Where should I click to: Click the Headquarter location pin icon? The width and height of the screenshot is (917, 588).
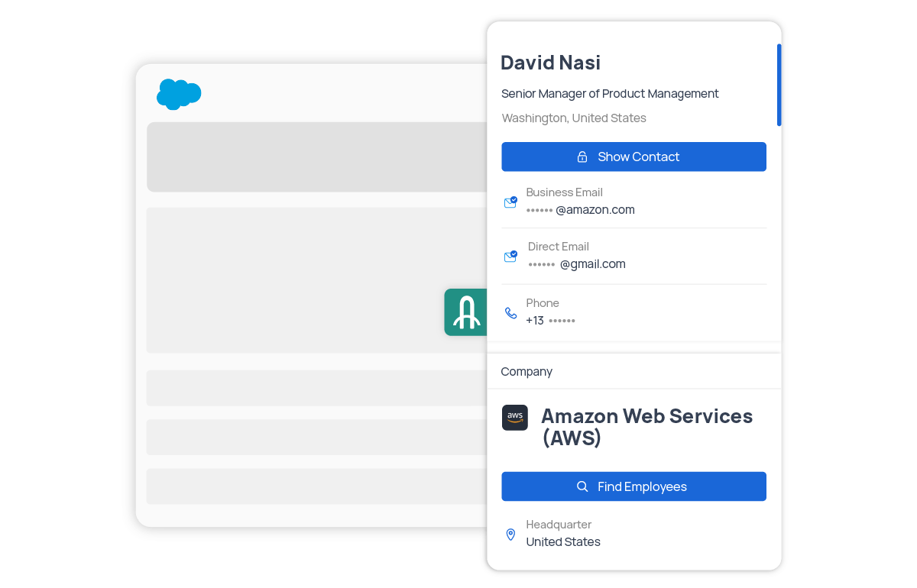(x=510, y=535)
